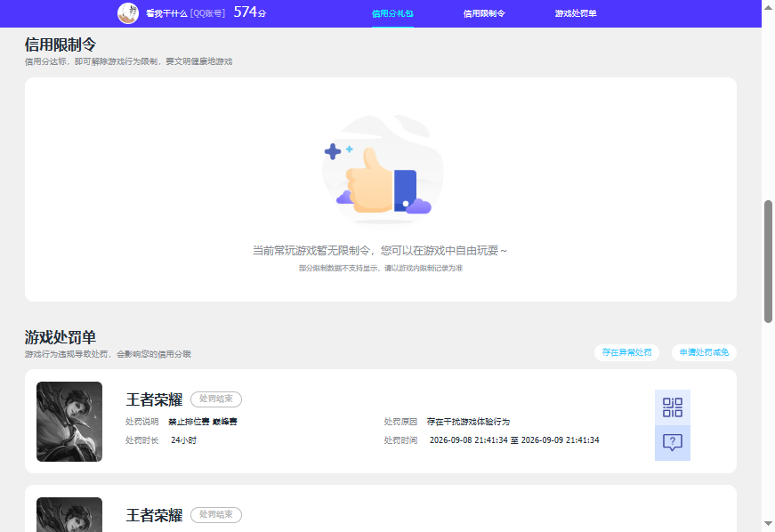Click the 处罚结束 badge on the first 王者荣耀 card
Screen dimensions: 775x532
point(216,399)
